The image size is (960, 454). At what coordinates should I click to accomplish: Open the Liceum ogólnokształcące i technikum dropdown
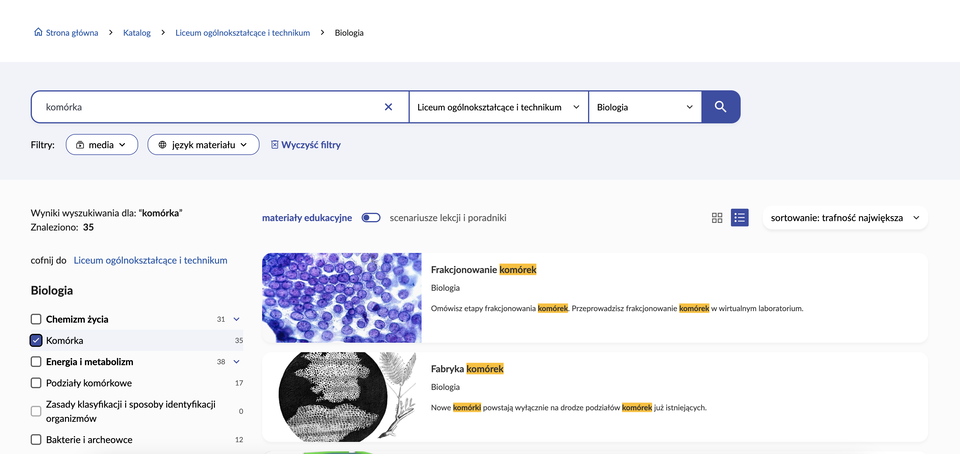tap(498, 107)
